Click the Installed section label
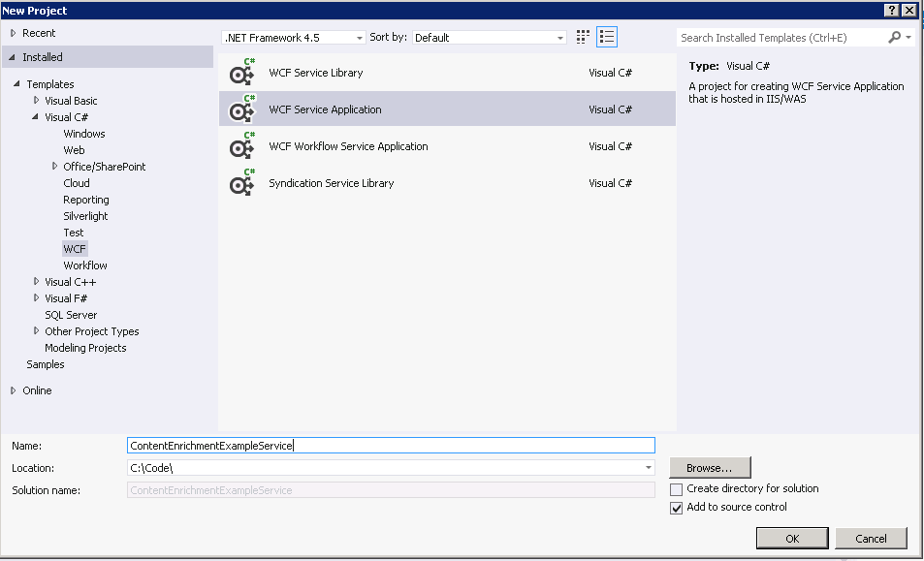 click(43, 57)
